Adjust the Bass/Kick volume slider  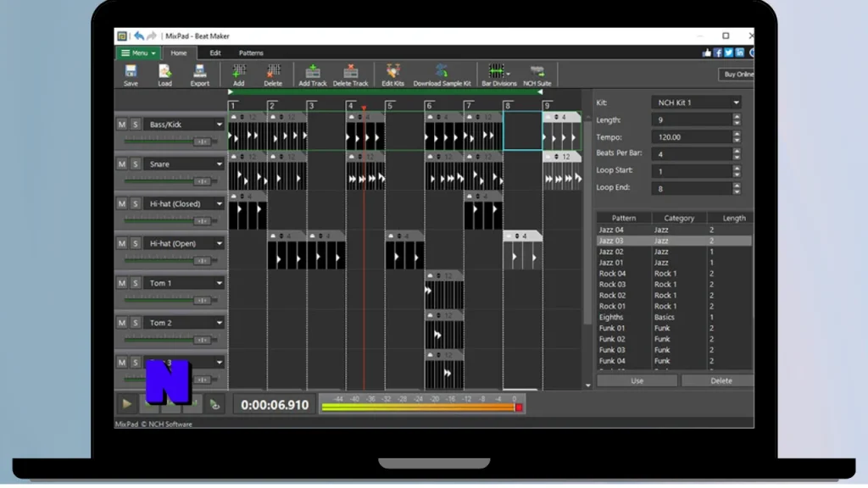[x=202, y=141]
